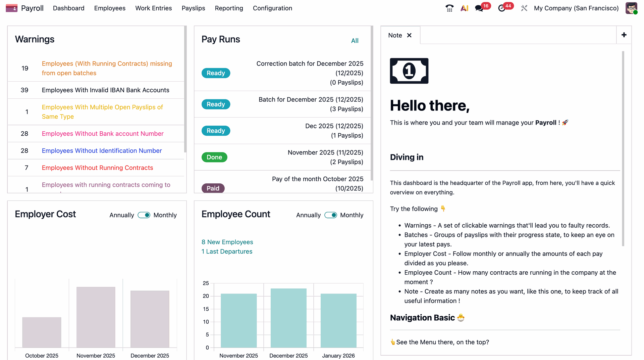Open Employees Without Running Contracts warning
Image resolution: width=644 pixels, height=360 pixels.
[x=97, y=168]
